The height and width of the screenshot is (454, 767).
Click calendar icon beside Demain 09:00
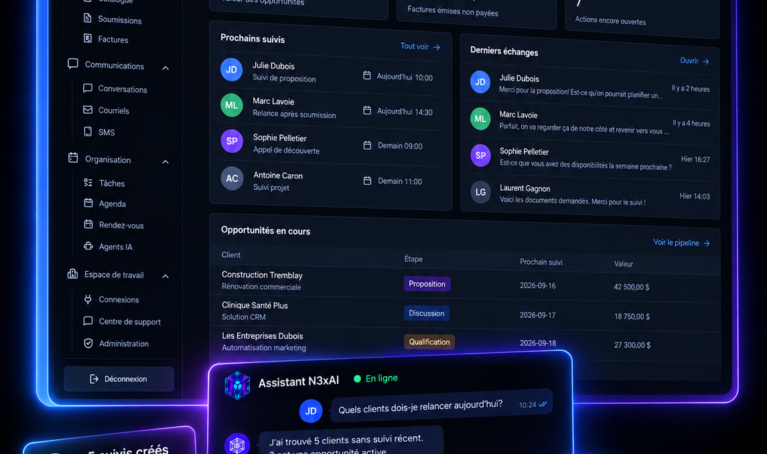tap(367, 145)
